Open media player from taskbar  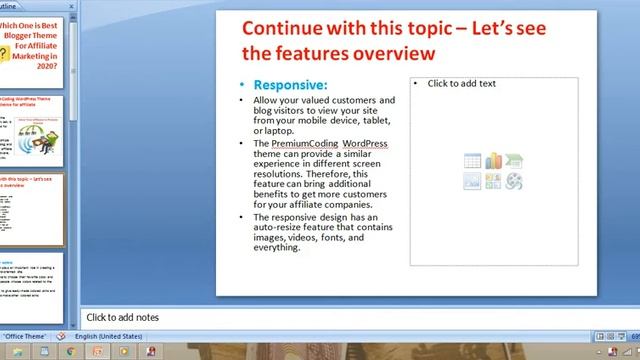pyautogui.click(x=124, y=351)
